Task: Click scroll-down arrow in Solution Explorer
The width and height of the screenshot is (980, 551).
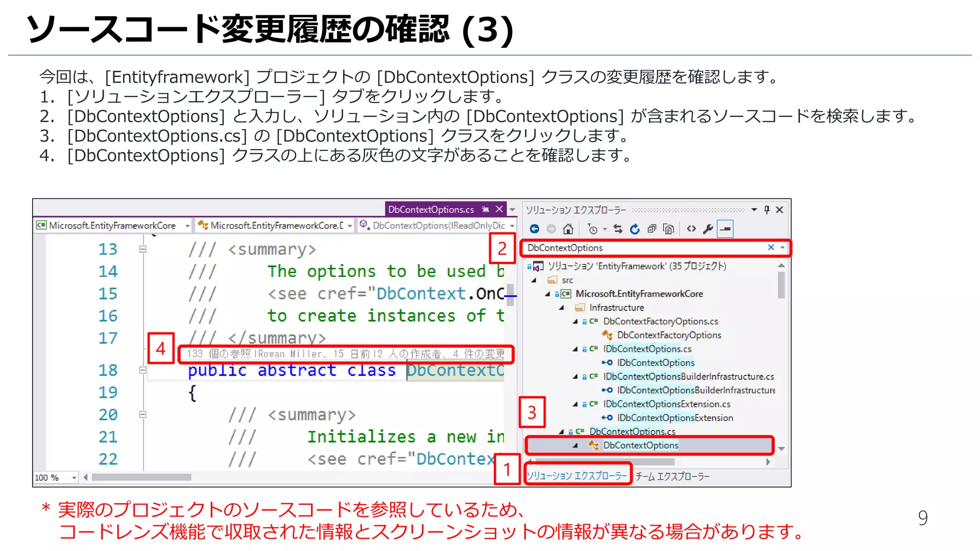Action: point(781,449)
